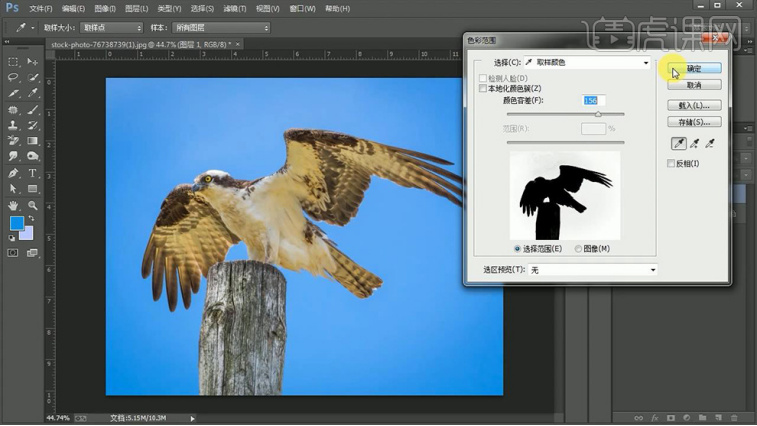Select the Rectangular Marquee tool
The height and width of the screenshot is (426, 757).
point(13,62)
